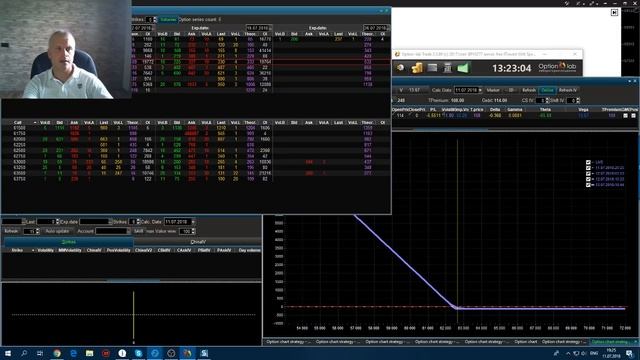Click the Delta column header
The image size is (640, 360).
pyautogui.click(x=495, y=110)
